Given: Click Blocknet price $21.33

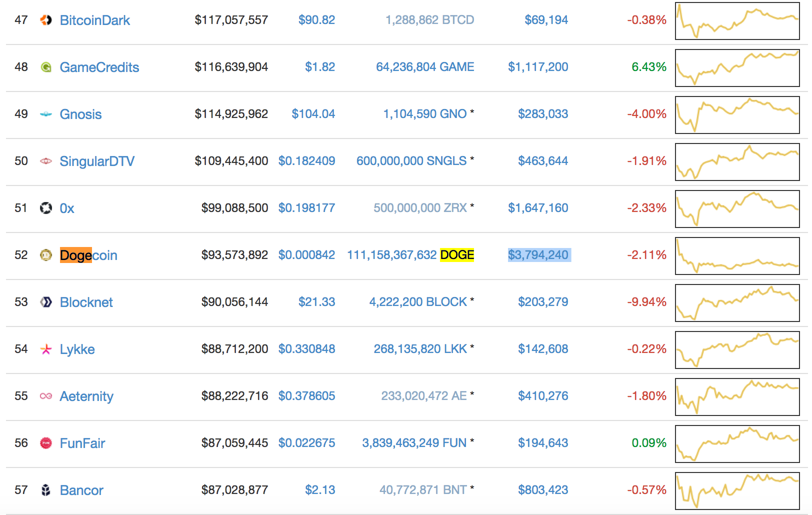Looking at the screenshot, I should (316, 302).
